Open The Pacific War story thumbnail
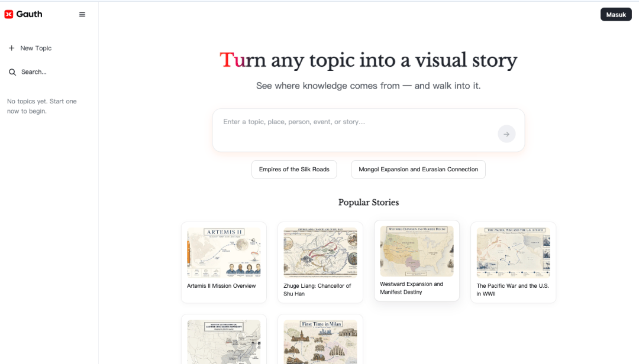Image resolution: width=639 pixels, height=364 pixels. [x=513, y=252]
